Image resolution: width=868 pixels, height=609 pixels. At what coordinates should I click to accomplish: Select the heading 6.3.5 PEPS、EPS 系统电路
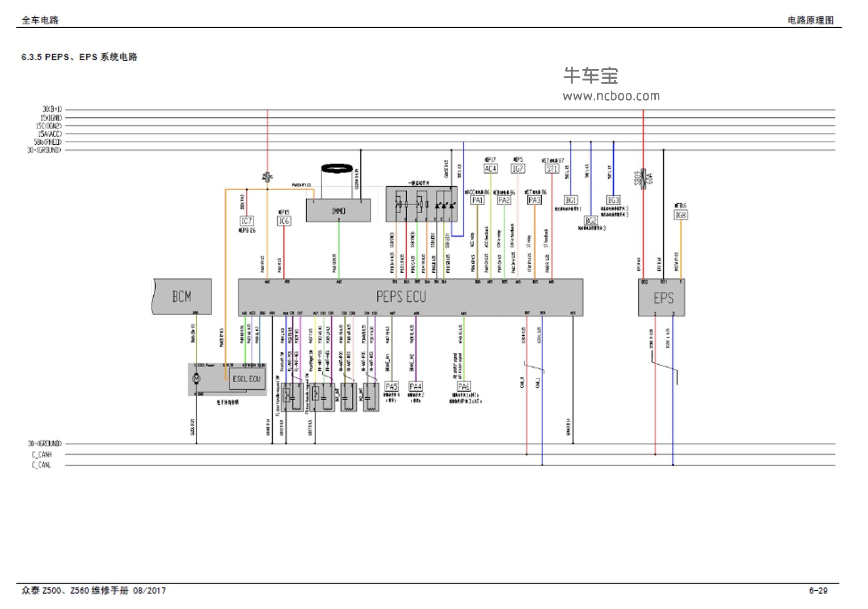pyautogui.click(x=79, y=57)
